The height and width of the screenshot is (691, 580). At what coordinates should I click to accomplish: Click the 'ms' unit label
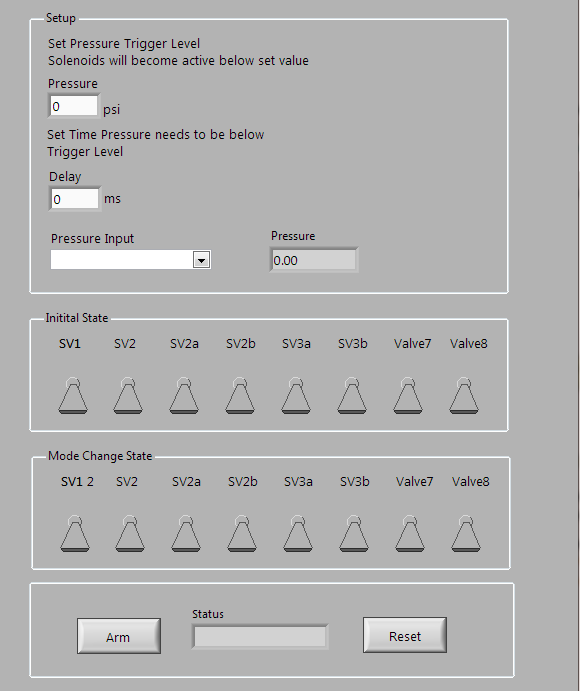pyautogui.click(x=112, y=199)
